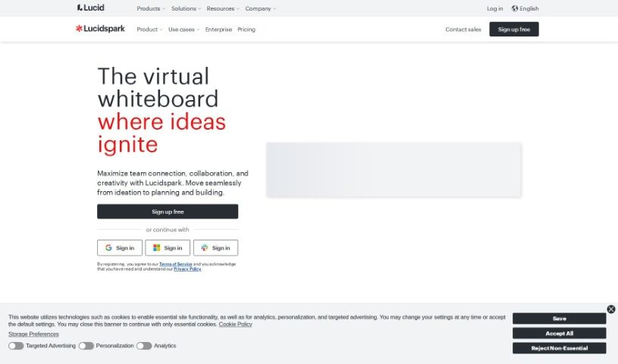618x364 pixels.
Task: Click header Sign up free button
Action: pos(514,29)
